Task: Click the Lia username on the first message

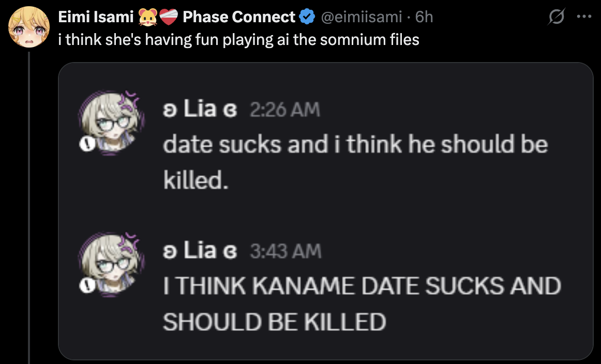Action: 200,109
